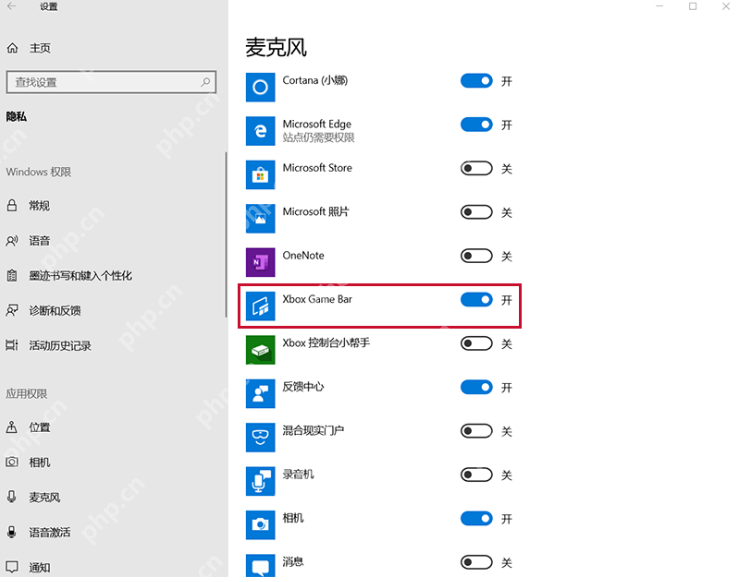
Task: Open 墨迹书写和键入个性化 page
Action: tap(80, 276)
